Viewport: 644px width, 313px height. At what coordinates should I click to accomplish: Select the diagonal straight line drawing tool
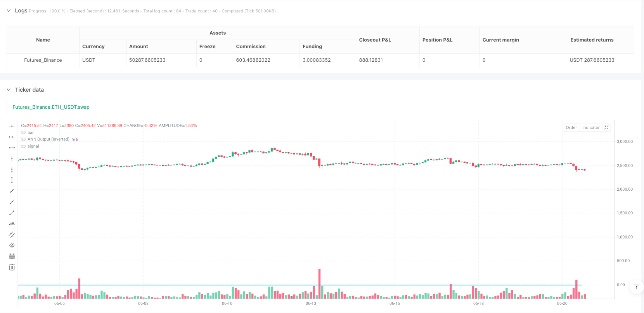[x=12, y=191]
